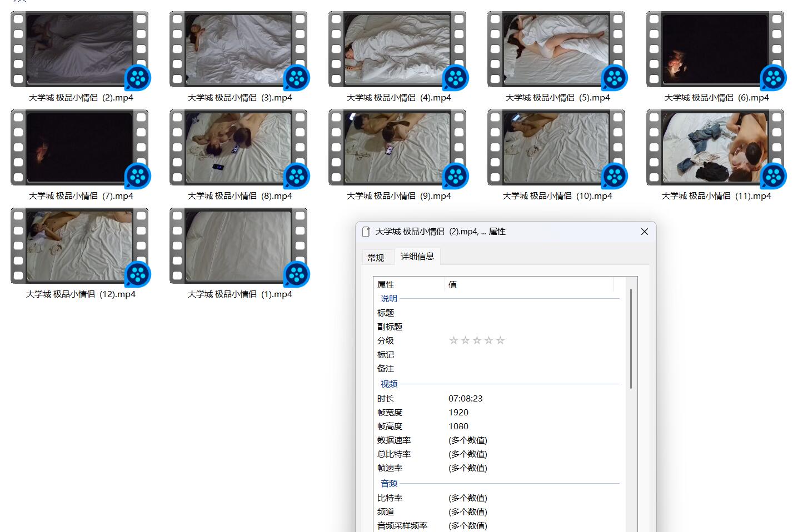This screenshot has width=793, height=532.
Task: Close the properties dialog with X button
Action: [645, 232]
